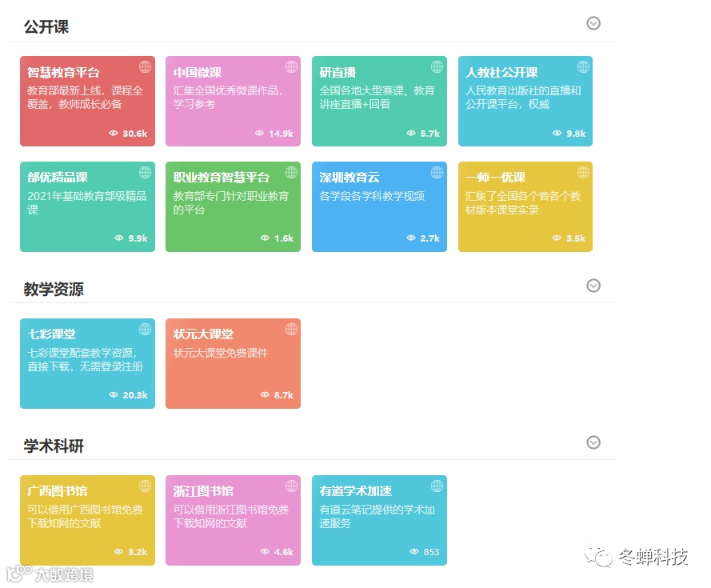Click eye view icon on 浙江图书馆 card
The image size is (711, 588).
point(266,551)
